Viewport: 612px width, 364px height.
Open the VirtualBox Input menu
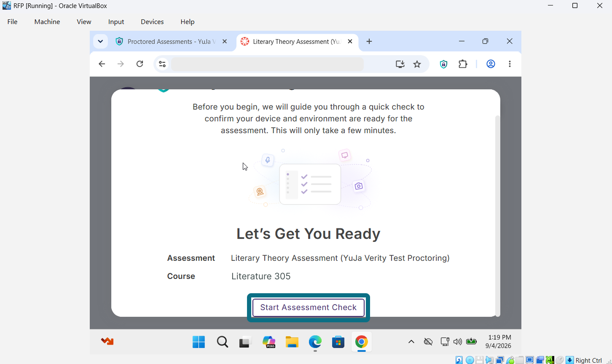point(116,22)
